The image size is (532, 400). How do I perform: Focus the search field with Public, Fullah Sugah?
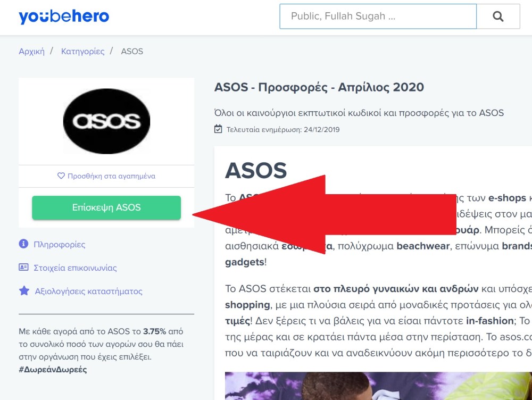[378, 16]
